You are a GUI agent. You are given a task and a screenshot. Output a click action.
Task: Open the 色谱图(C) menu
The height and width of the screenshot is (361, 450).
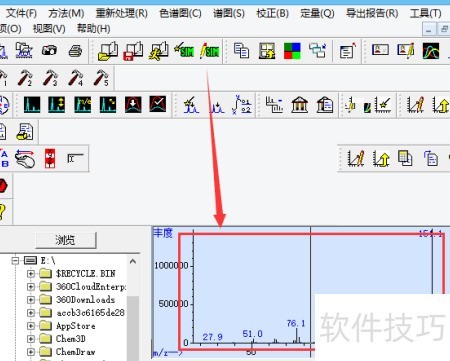[180, 13]
